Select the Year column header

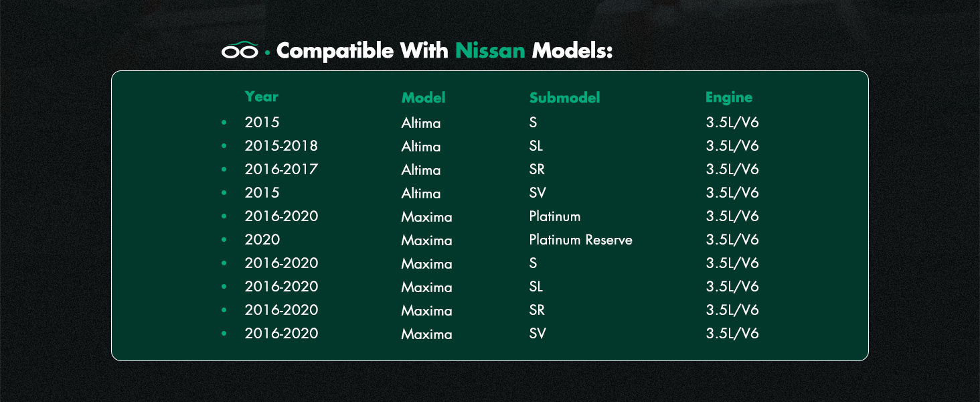[261, 96]
